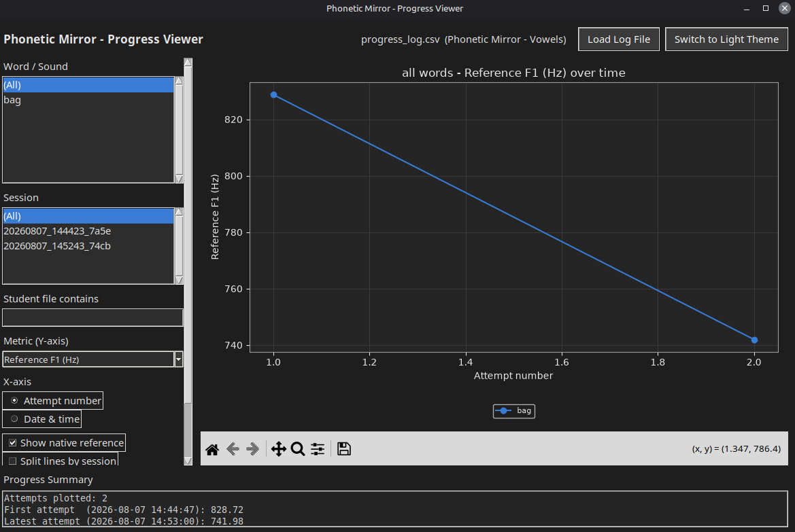795x532 pixels.
Task: Click Latest attempt summary line
Action: [x=124, y=521]
